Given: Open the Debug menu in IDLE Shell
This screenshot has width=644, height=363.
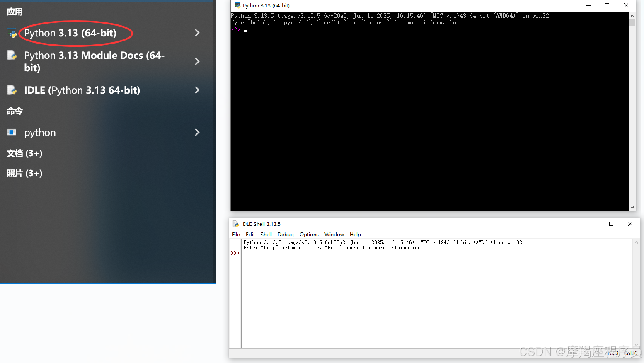Looking at the screenshot, I should pos(286,234).
